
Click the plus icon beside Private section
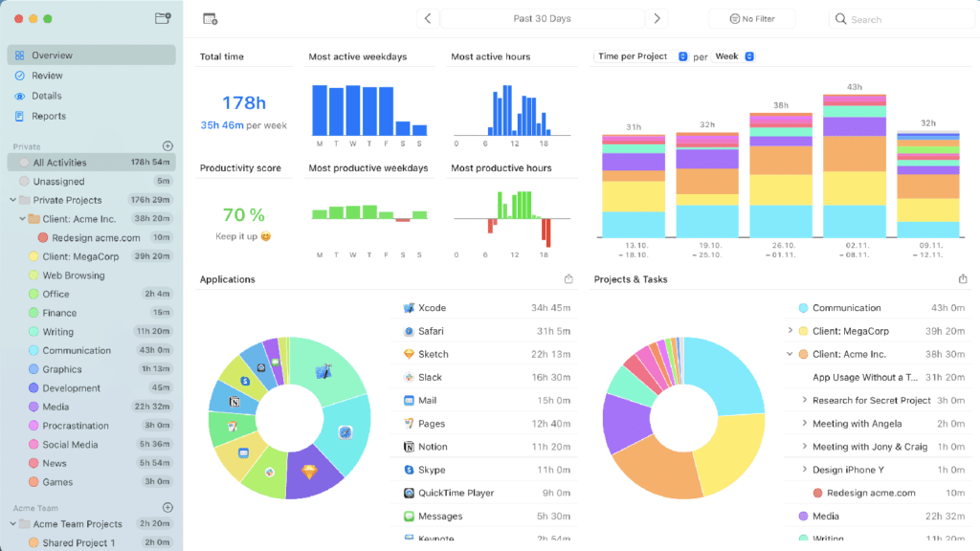pyautogui.click(x=167, y=146)
